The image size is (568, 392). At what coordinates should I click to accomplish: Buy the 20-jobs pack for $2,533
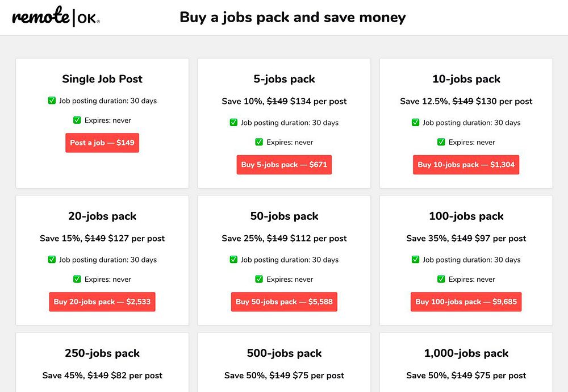coord(102,302)
